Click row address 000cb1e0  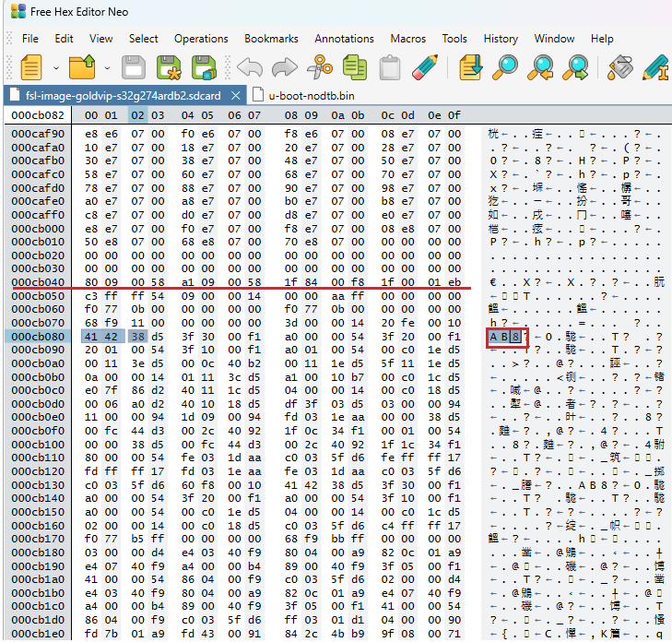[38, 634]
